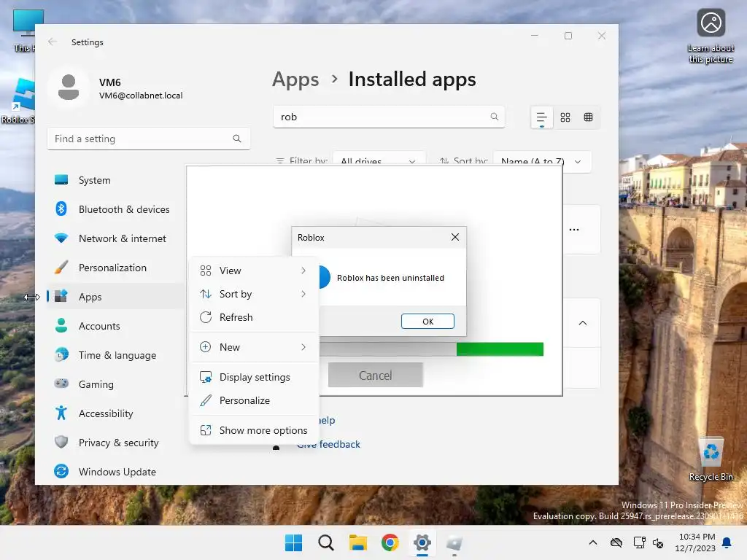This screenshot has height=560, width=747.
Task: Open the notification bell
Action: 727,542
